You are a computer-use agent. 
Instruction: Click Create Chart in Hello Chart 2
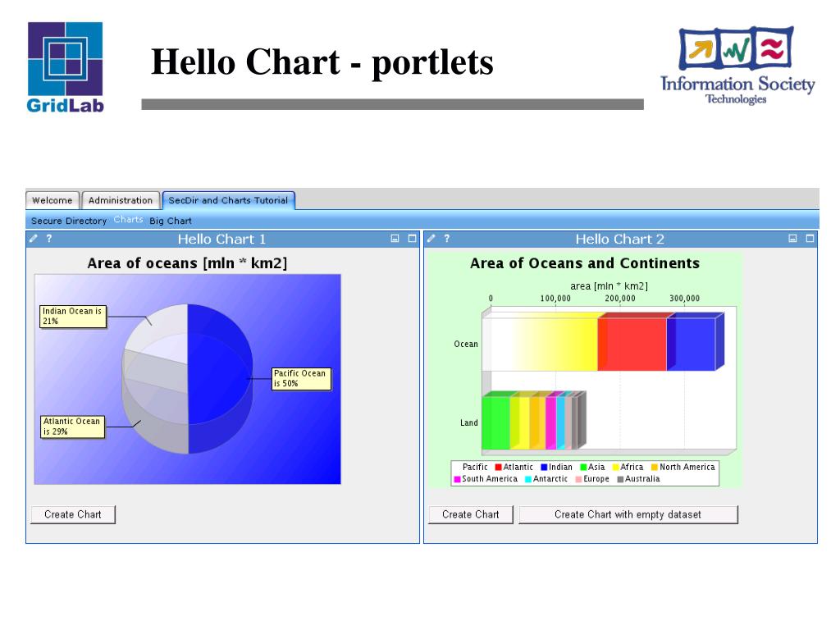point(470,514)
